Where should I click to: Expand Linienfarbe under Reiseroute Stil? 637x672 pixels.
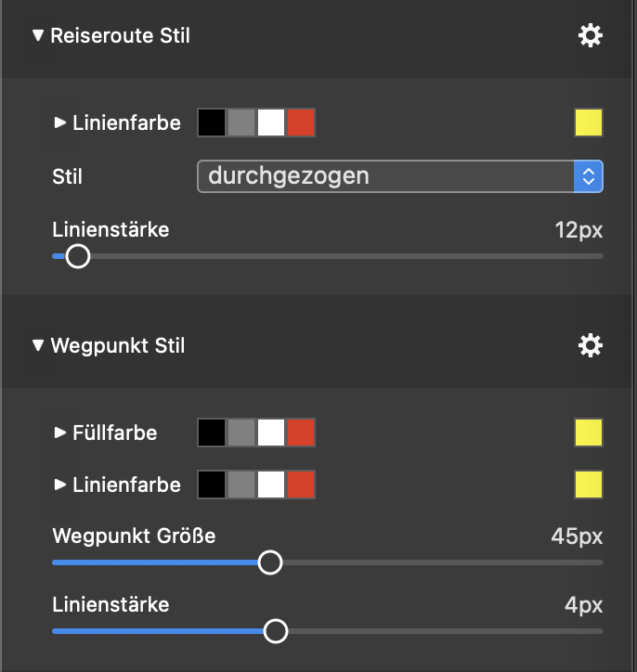(60, 123)
